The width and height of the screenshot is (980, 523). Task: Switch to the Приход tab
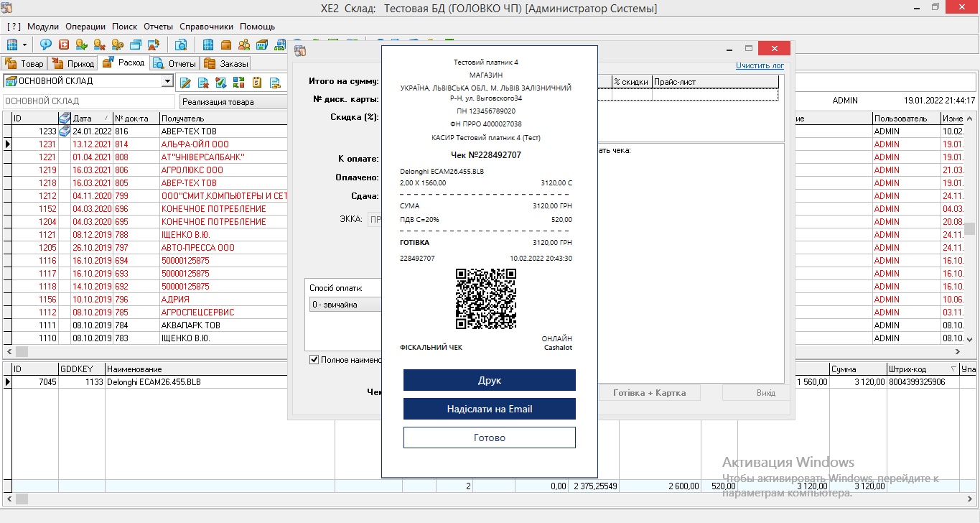tap(73, 64)
